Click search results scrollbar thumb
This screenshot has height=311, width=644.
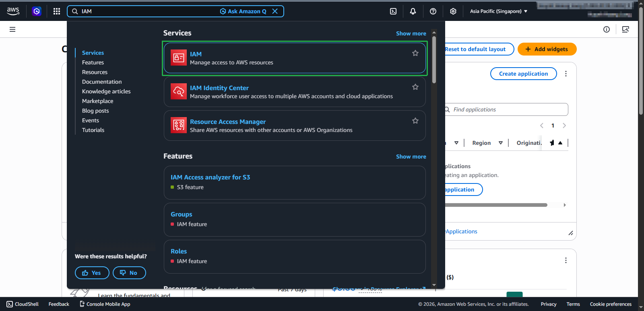pyautogui.click(x=434, y=60)
